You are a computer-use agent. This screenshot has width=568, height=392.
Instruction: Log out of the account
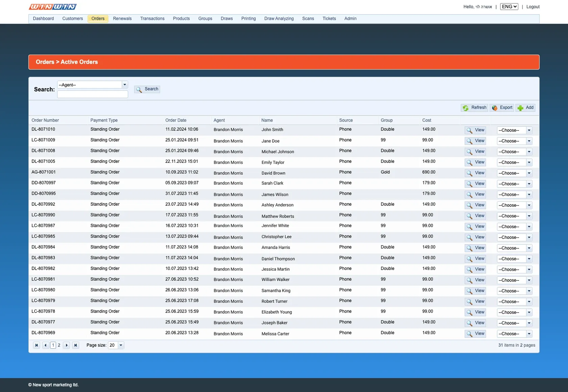[x=533, y=7]
